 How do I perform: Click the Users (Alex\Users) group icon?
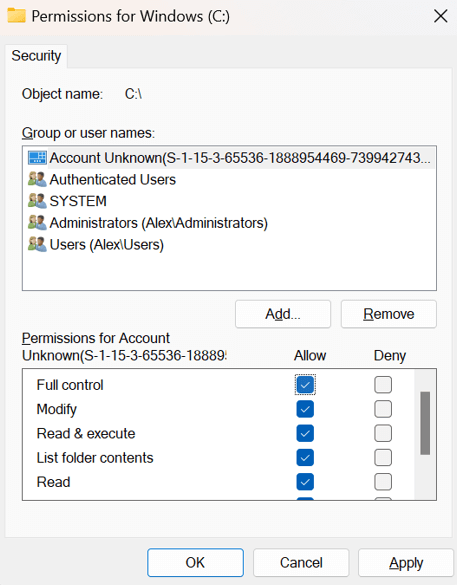[37, 244]
